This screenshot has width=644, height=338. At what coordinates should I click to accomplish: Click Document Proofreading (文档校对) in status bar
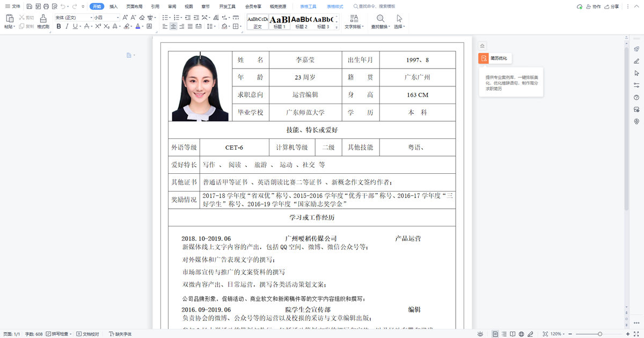coord(88,334)
